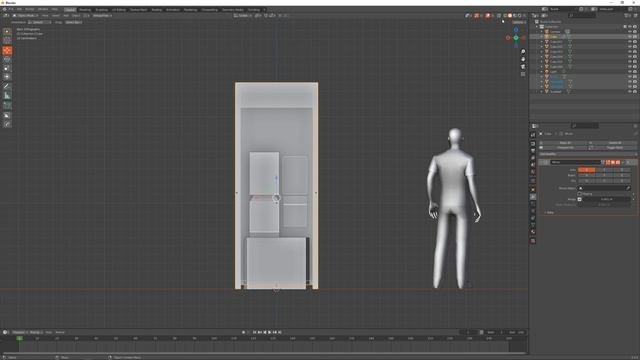
Task: Click the pan view hand icon
Action: coord(523,59)
